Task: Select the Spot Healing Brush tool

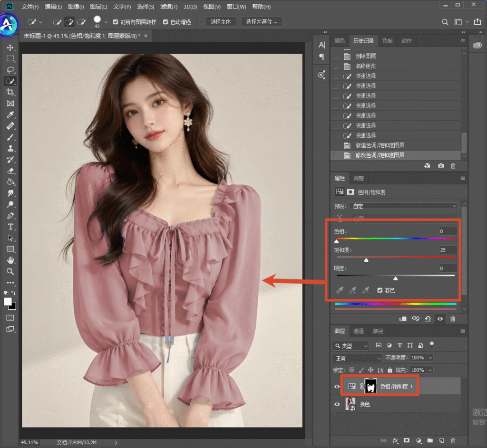Action: pos(10,126)
